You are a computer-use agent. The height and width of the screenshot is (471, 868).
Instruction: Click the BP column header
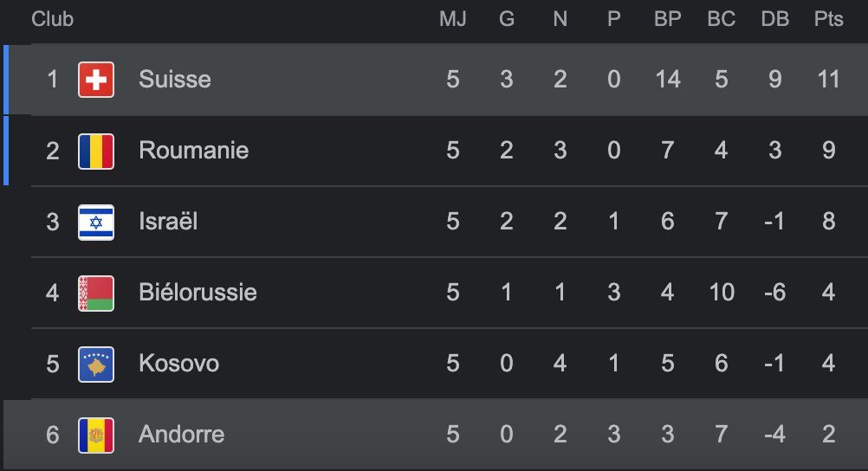pyautogui.click(x=667, y=19)
